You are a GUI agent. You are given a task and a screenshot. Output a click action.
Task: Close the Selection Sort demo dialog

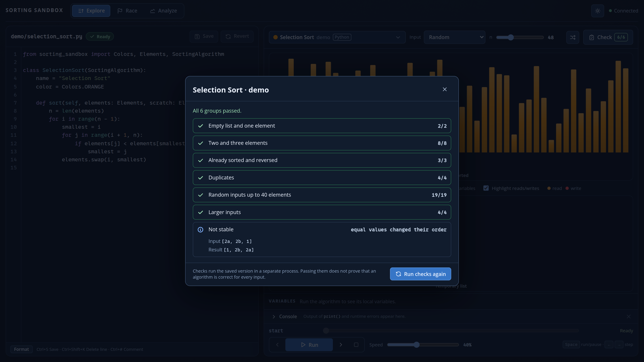[445, 89]
